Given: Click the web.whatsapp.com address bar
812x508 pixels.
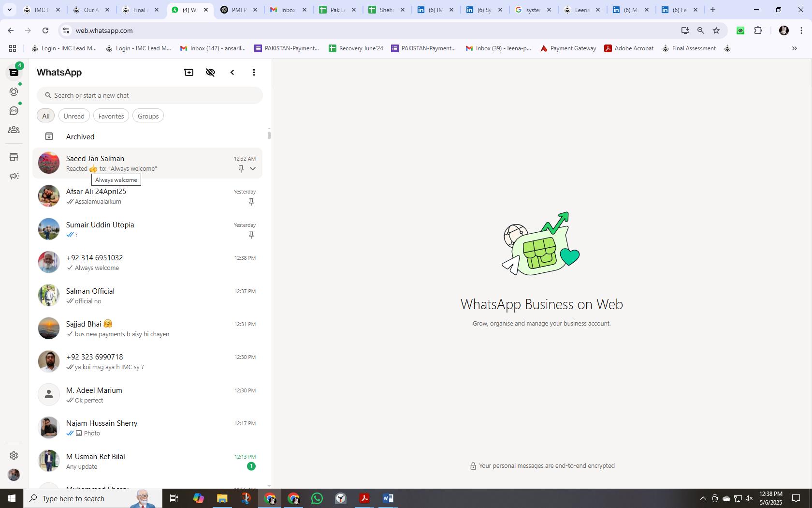Looking at the screenshot, I should pyautogui.click(x=370, y=30).
